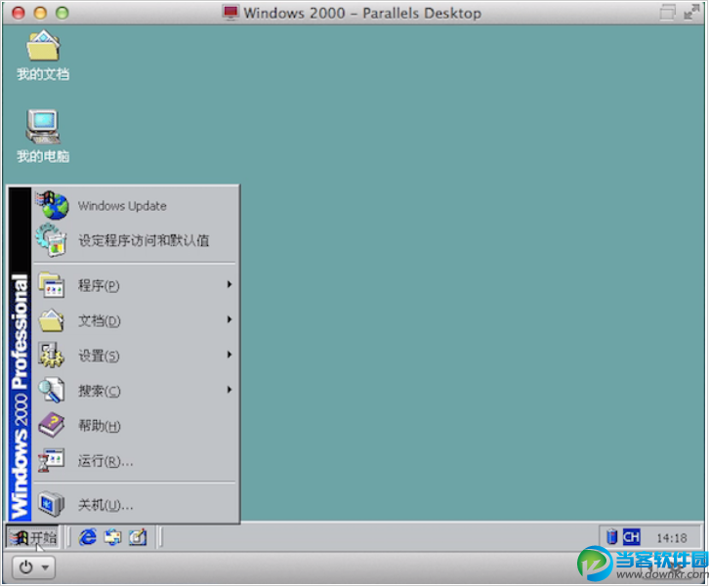Click the 开始 Start button

tap(33, 538)
